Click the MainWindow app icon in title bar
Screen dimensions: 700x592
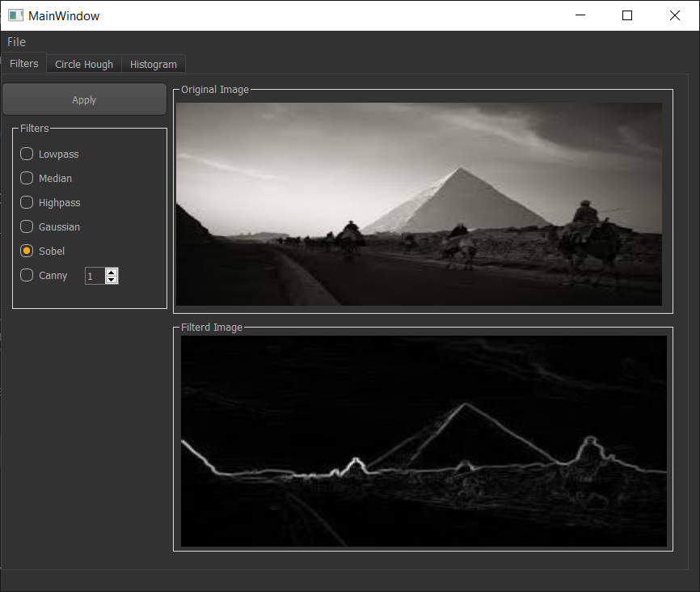point(15,15)
